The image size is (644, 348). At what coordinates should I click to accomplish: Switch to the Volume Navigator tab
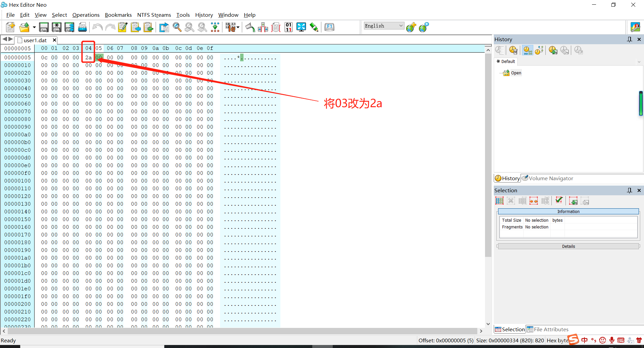(x=548, y=179)
